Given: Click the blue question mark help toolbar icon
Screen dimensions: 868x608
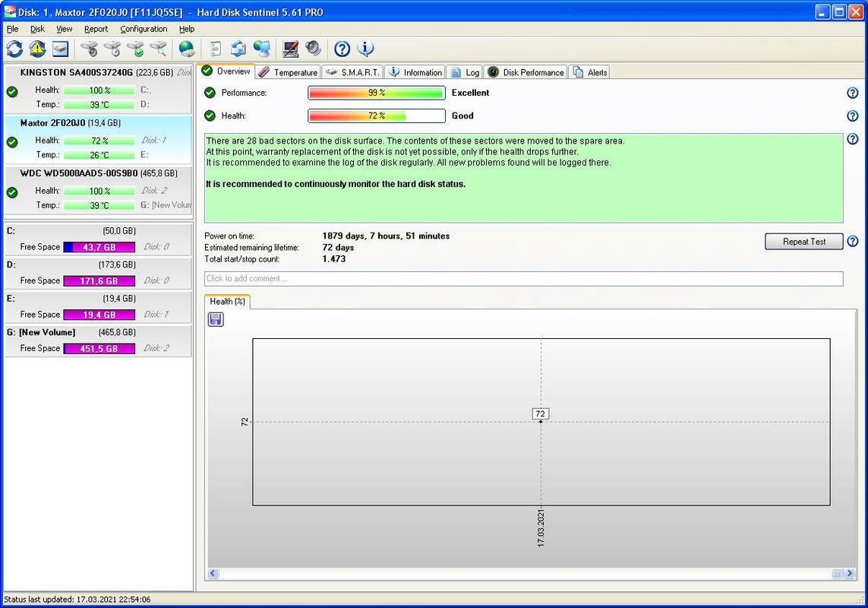Looking at the screenshot, I should (x=342, y=49).
